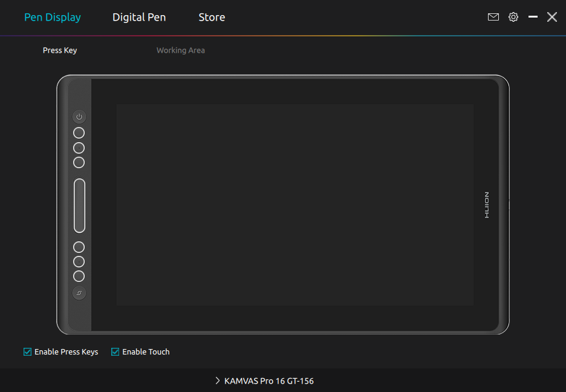Select the fifth round press key
566x392 pixels.
coord(79,261)
